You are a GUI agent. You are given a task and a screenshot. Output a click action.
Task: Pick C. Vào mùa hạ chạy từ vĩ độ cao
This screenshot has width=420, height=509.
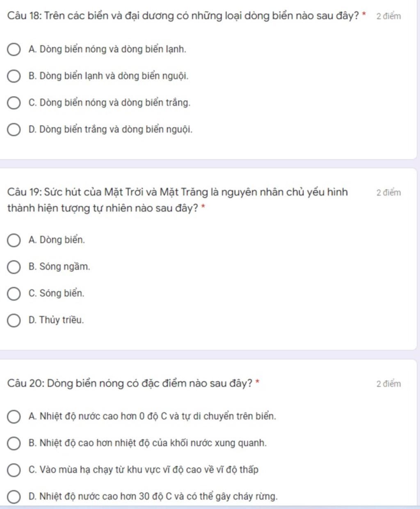(x=14, y=470)
